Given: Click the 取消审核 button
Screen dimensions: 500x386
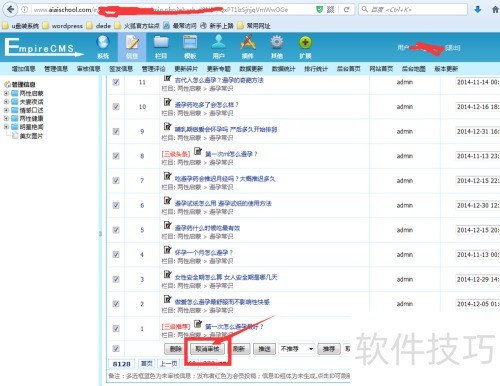Looking at the screenshot, I should point(207,349).
